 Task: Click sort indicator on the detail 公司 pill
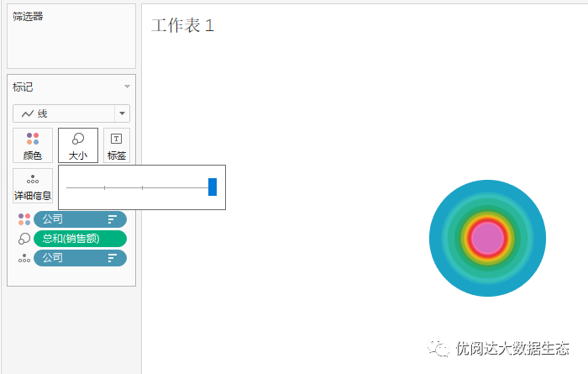point(112,258)
